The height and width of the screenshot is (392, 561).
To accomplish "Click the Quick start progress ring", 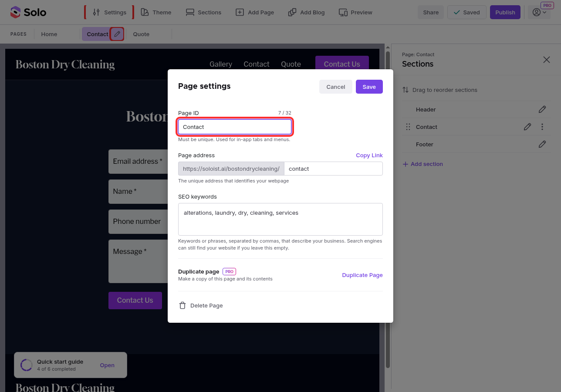I will pyautogui.click(x=27, y=365).
